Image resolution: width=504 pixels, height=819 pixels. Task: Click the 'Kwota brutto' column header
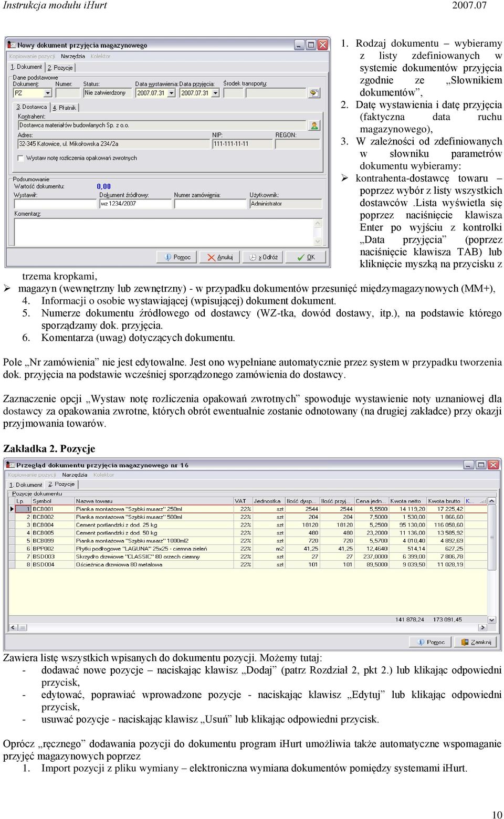[x=446, y=501]
